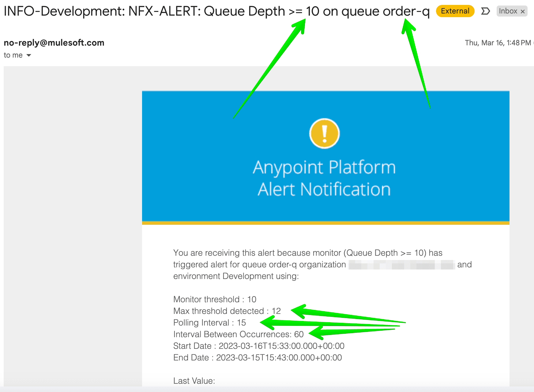Click the 'You are receiving this alert' paragraph

(x=322, y=264)
